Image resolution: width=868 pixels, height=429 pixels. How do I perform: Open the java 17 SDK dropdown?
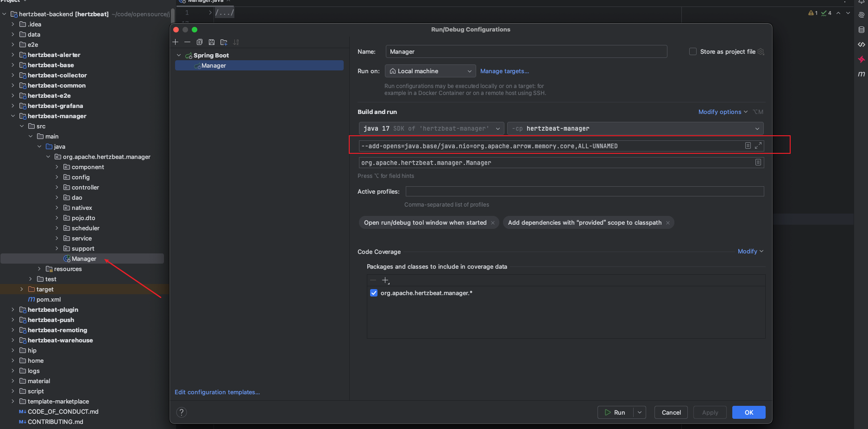(x=431, y=129)
